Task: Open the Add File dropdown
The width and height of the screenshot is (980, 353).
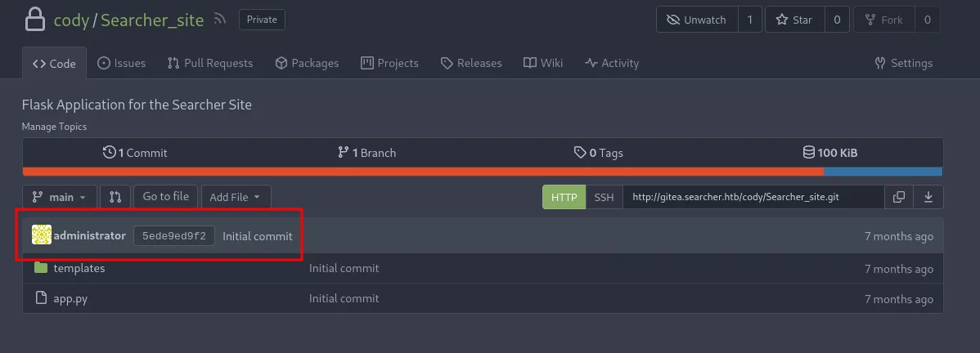Action: click(236, 197)
